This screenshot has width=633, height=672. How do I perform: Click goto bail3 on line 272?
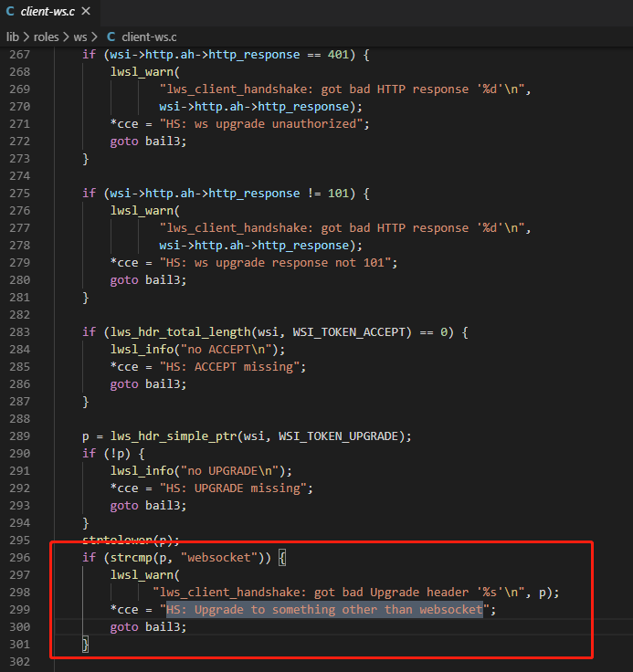coord(148,142)
